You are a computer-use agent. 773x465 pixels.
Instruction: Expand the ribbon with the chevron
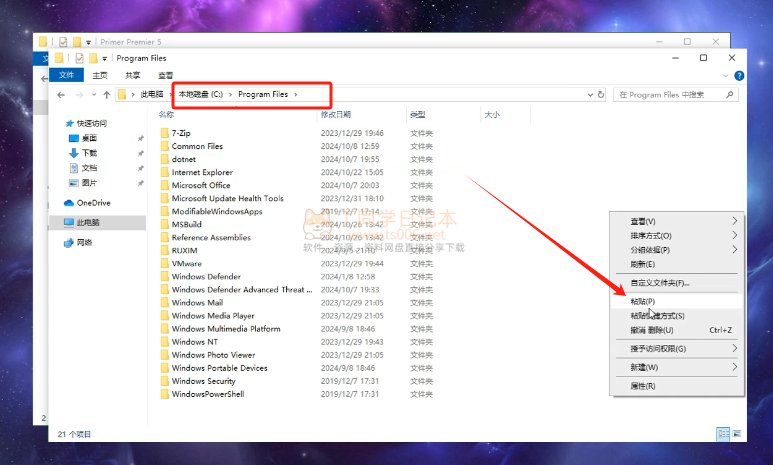[726, 75]
